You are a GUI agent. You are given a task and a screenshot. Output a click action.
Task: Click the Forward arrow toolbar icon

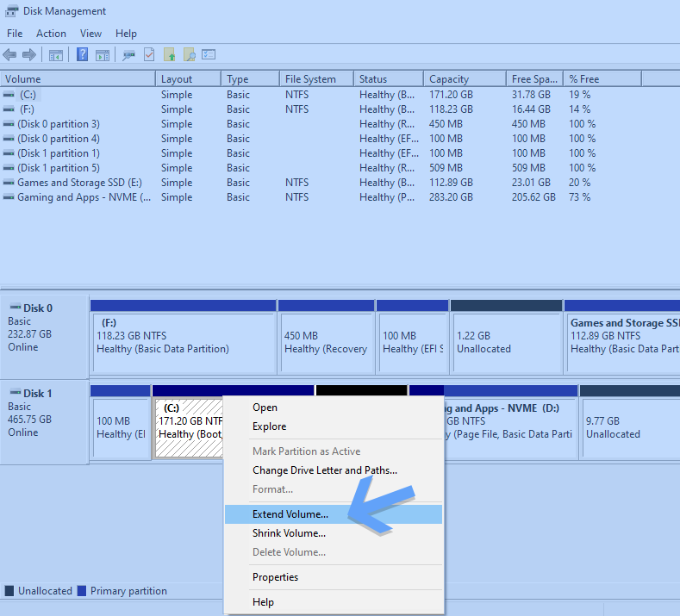[29, 54]
